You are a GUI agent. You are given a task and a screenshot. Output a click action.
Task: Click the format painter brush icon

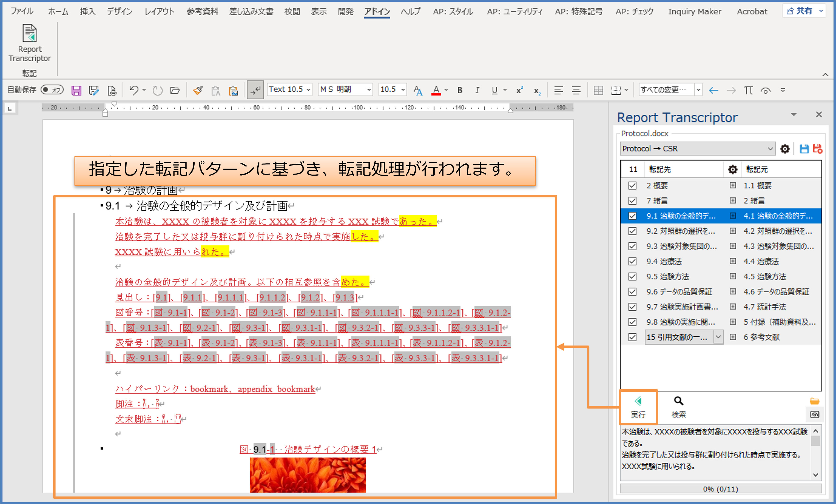click(x=198, y=90)
